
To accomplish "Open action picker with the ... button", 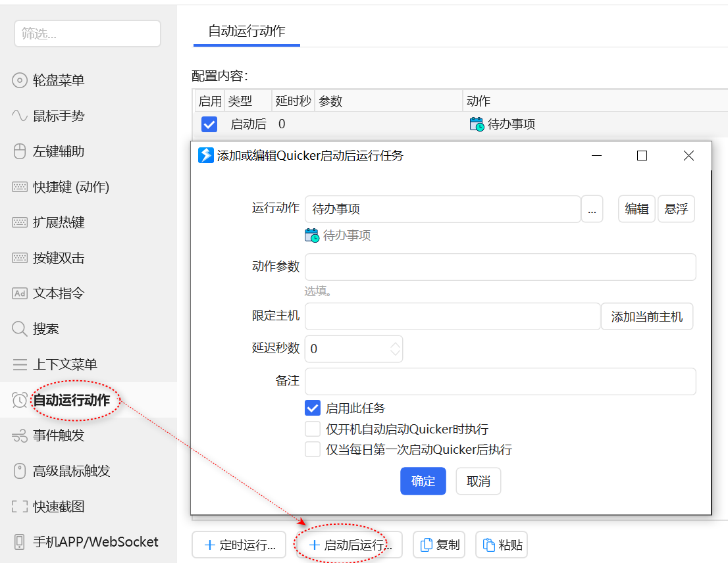I will click(x=592, y=208).
